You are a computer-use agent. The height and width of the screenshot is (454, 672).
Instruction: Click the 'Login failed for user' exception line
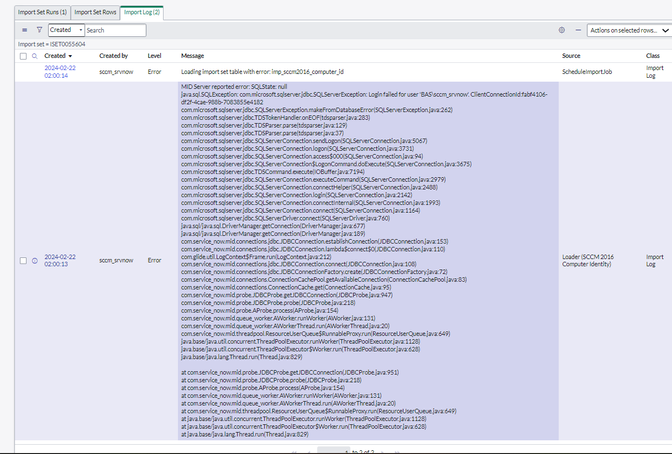click(x=364, y=98)
